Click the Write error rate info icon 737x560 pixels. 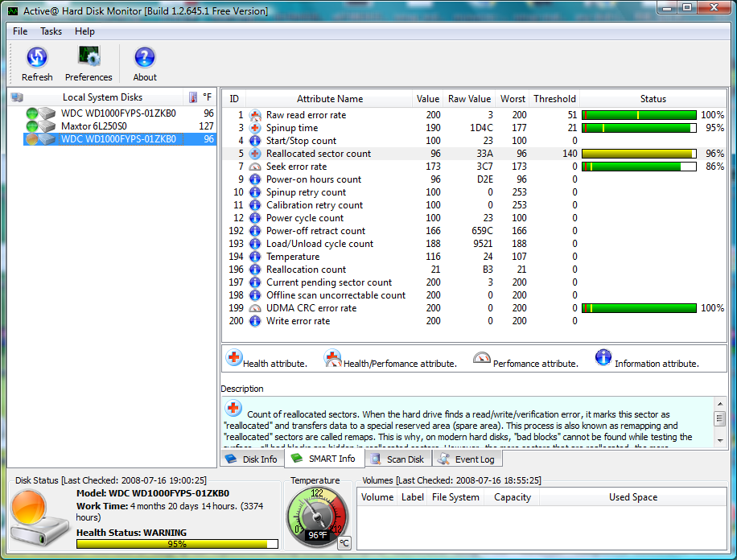pyautogui.click(x=255, y=321)
